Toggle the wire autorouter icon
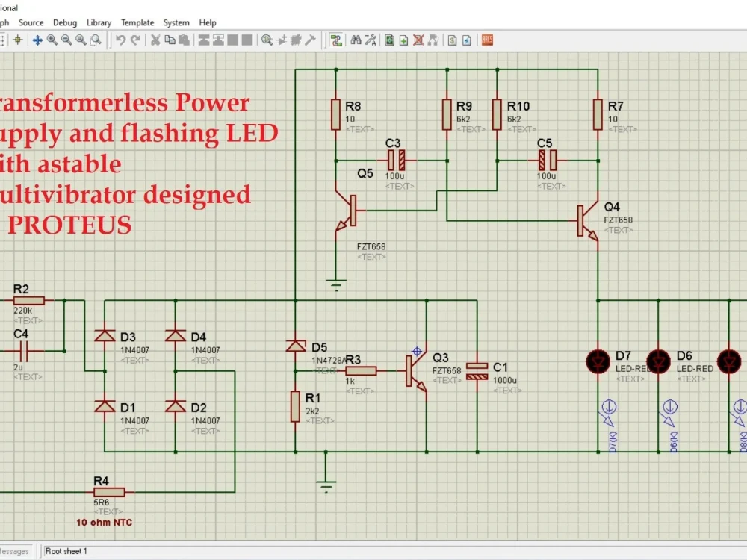Image resolution: width=747 pixels, height=560 pixels. pos(336,40)
